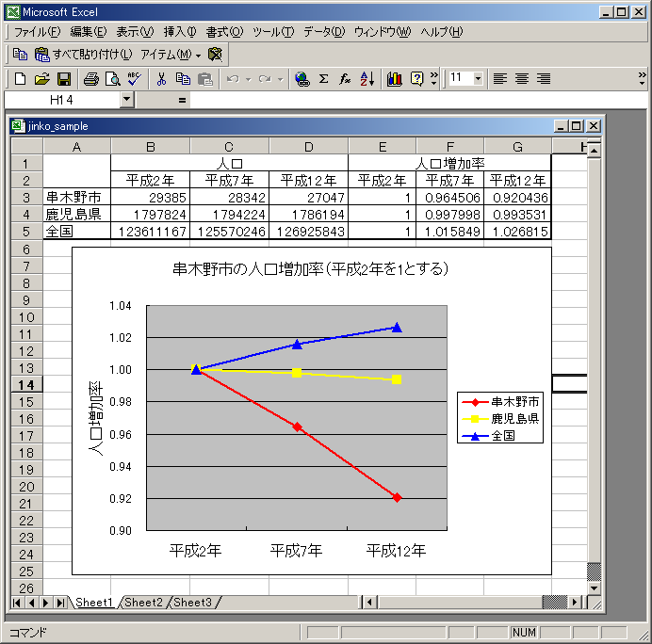Click the last sheet navigation arrow
The width and height of the screenshot is (652, 644).
60,603
